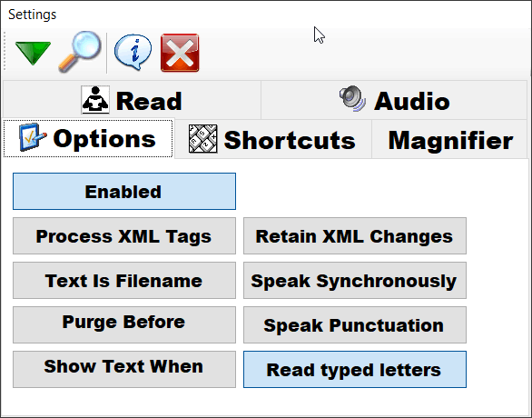Switch to the Shortcuts tab
Viewport: 532px width, 418px height.
click(x=272, y=140)
